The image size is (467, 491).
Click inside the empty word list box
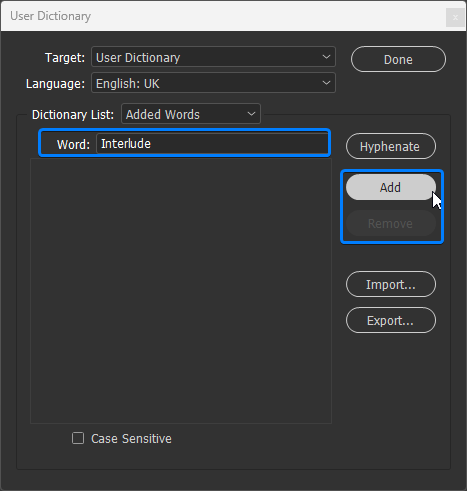click(x=181, y=291)
